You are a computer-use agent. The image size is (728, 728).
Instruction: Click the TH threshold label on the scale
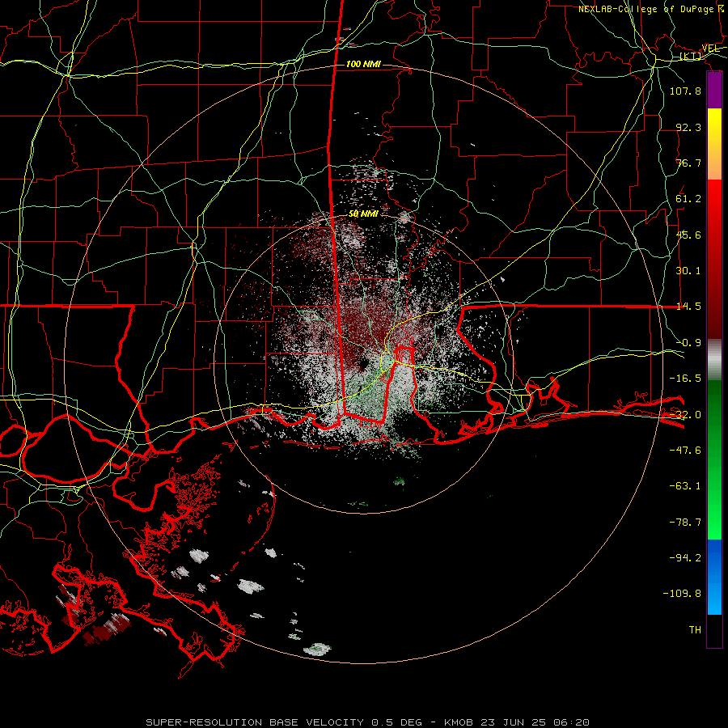tap(695, 630)
